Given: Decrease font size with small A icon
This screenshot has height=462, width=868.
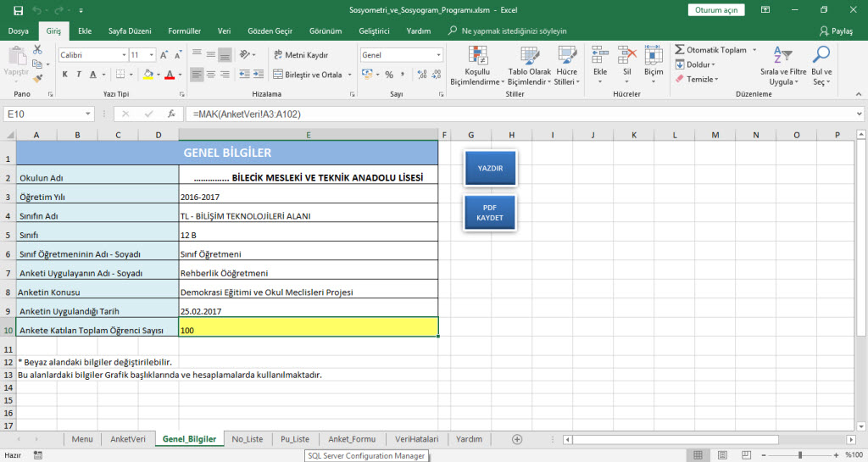Looking at the screenshot, I should pyautogui.click(x=178, y=55).
